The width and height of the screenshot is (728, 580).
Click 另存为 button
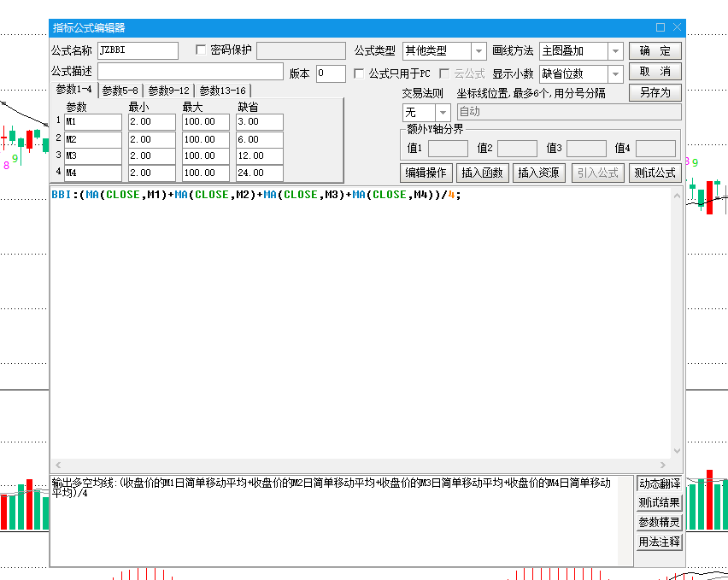click(655, 92)
